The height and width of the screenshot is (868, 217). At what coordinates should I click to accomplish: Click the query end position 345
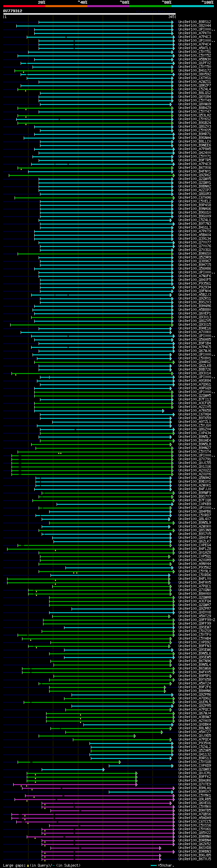pos(171,17)
